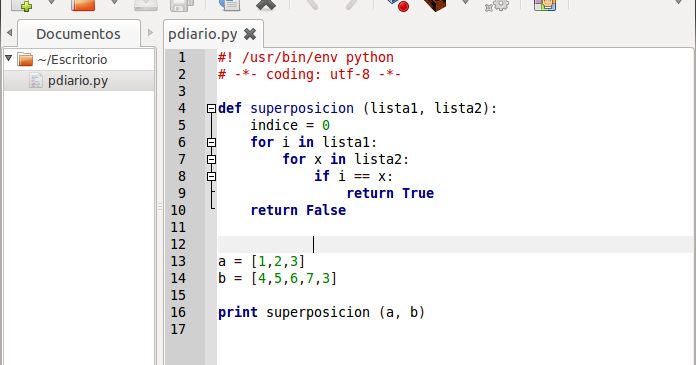Collapse the ~/Escritorio tree node triangle
This screenshot has width=696, height=365.
[x=8, y=58]
